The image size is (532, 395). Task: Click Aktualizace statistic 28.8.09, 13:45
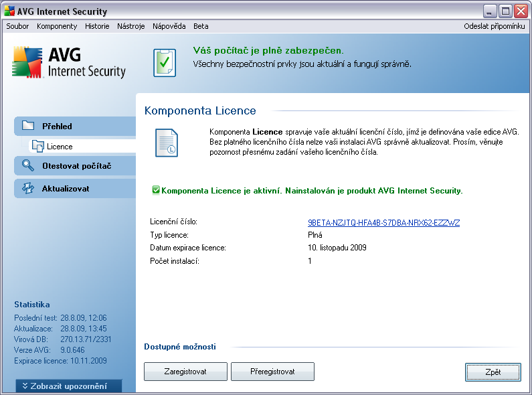point(84,329)
